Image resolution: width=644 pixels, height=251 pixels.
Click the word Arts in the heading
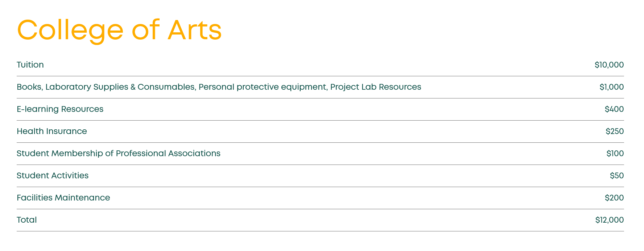[195, 30]
